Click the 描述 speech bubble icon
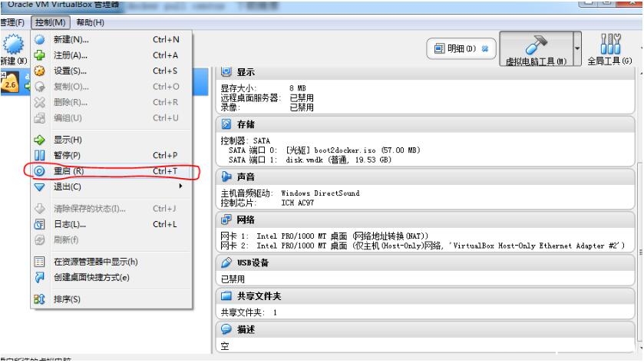 pyautogui.click(x=226, y=329)
